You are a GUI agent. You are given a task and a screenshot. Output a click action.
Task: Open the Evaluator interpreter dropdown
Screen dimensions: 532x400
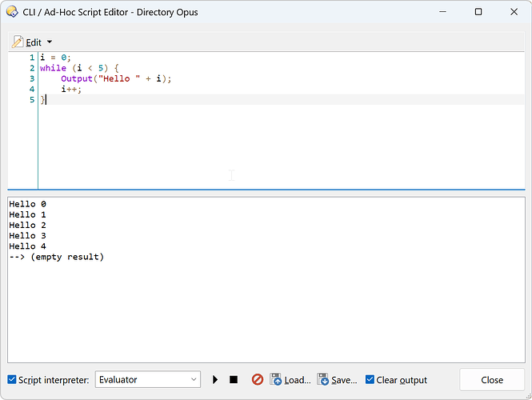(148, 380)
